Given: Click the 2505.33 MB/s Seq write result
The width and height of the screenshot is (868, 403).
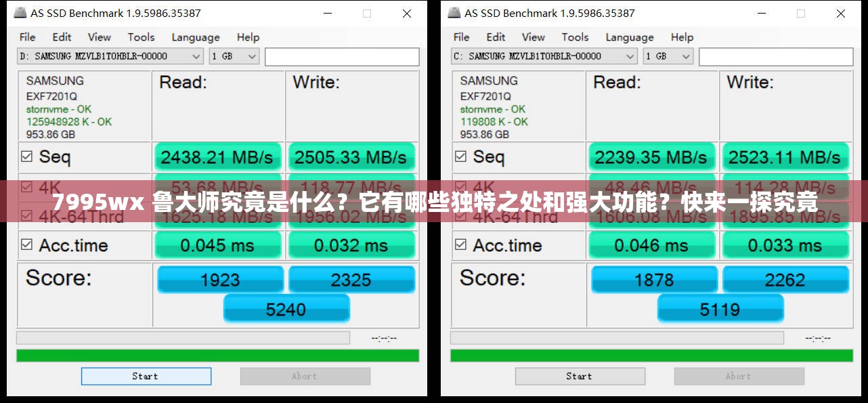Looking at the screenshot, I should coord(351,157).
